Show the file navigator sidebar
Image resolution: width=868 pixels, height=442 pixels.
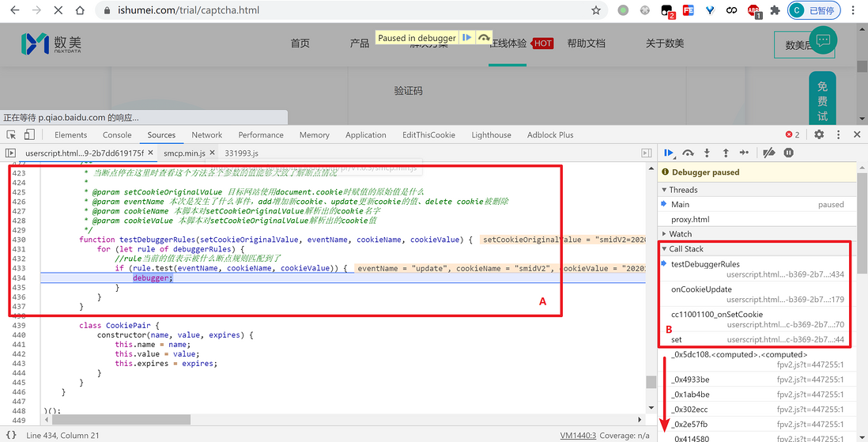coord(10,153)
